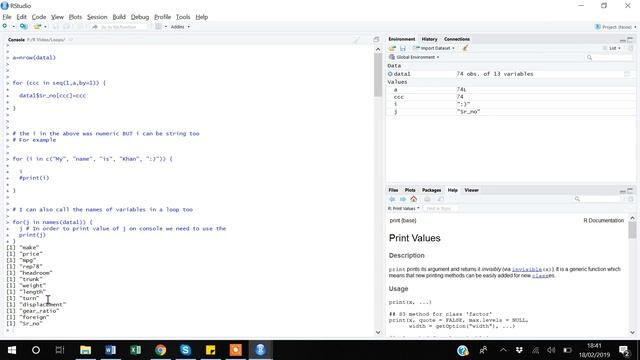640x360 pixels.
Task: Open the Windows notification center
Action: (624, 350)
